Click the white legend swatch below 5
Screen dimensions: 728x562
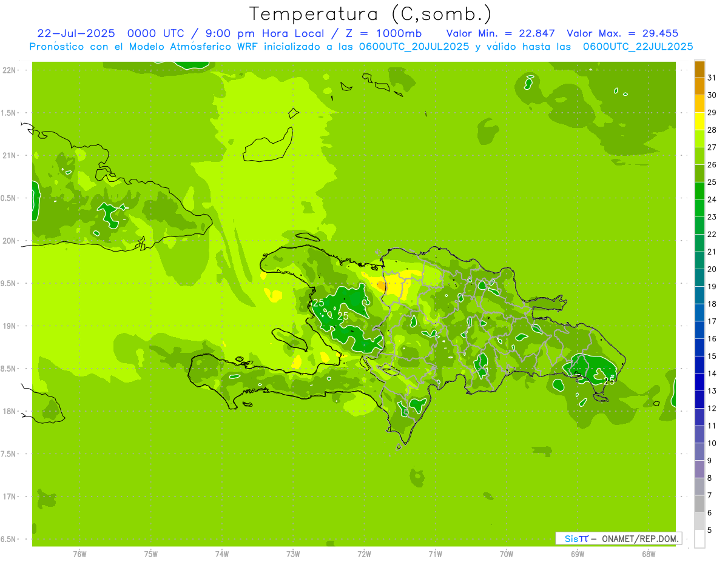coord(699,539)
